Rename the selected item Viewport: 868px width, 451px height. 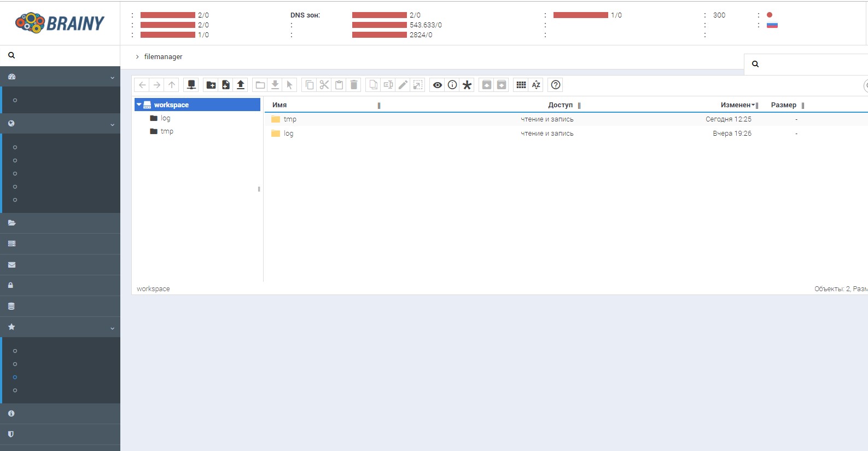[x=388, y=85]
